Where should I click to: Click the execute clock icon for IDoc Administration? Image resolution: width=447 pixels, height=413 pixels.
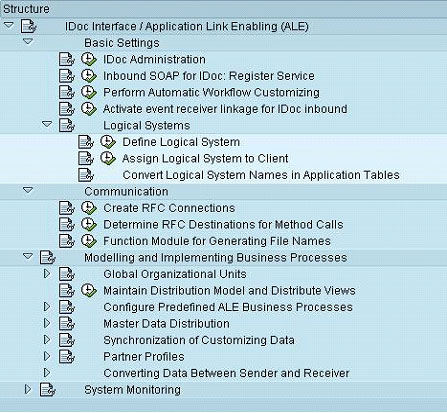(x=89, y=59)
